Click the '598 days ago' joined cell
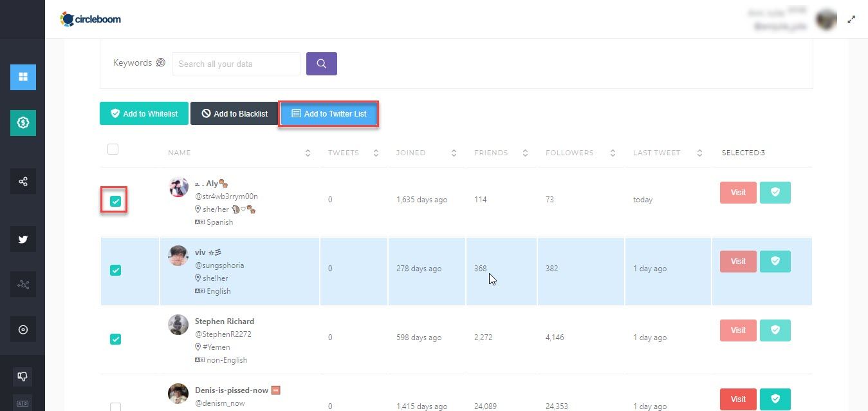The width and height of the screenshot is (868, 411). (419, 338)
